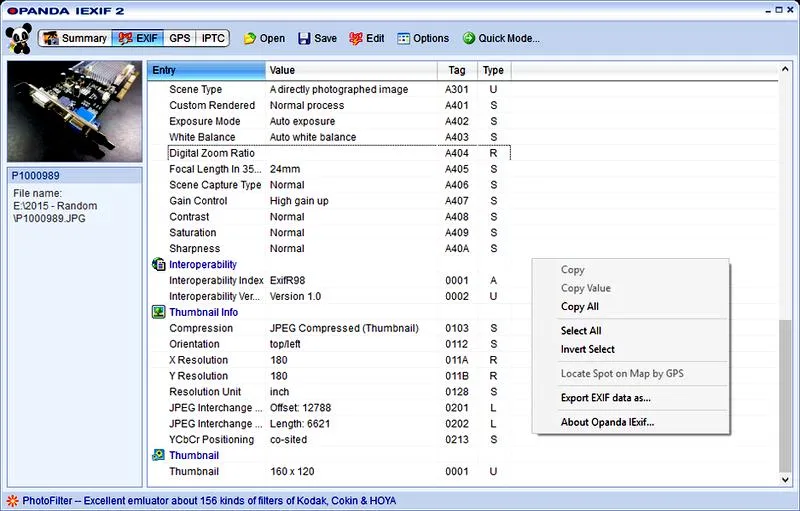Image resolution: width=800 pixels, height=511 pixels.
Task: Click the scroll-up arrow of the list
Action: (785, 69)
